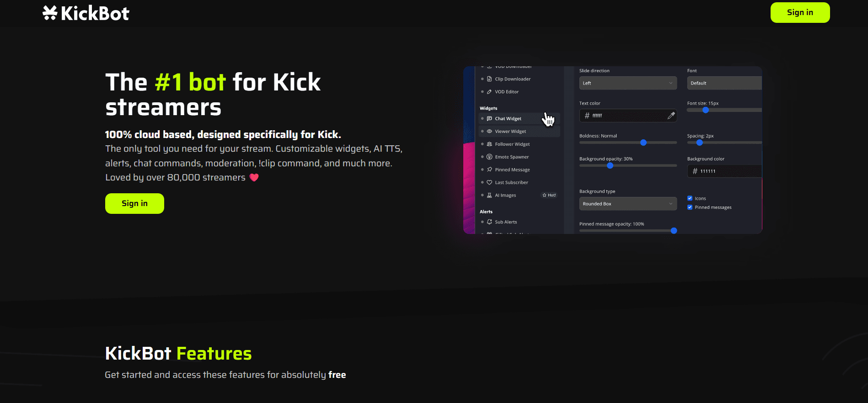Click the Follower Widget people icon
This screenshot has height=403, width=868.
tap(489, 144)
